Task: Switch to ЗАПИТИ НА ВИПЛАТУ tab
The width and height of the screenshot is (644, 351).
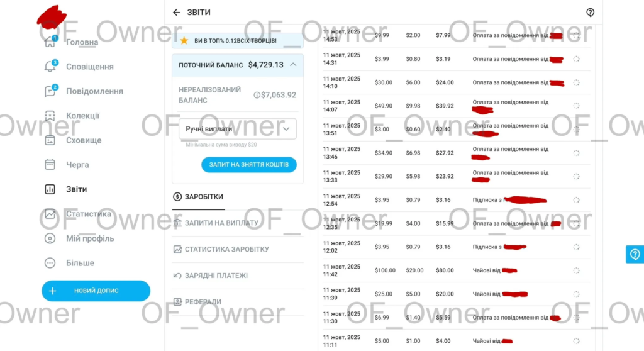Action: coord(221,223)
